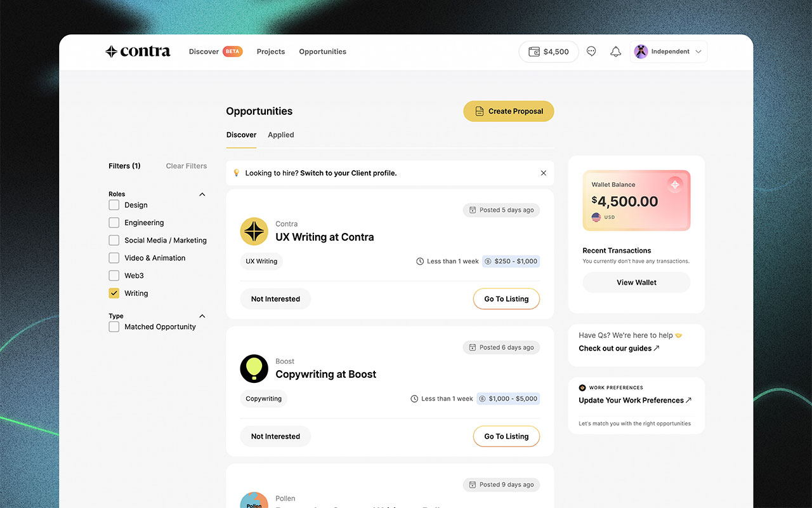The height and width of the screenshot is (508, 812).
Task: Collapse the Type filter section
Action: click(202, 316)
